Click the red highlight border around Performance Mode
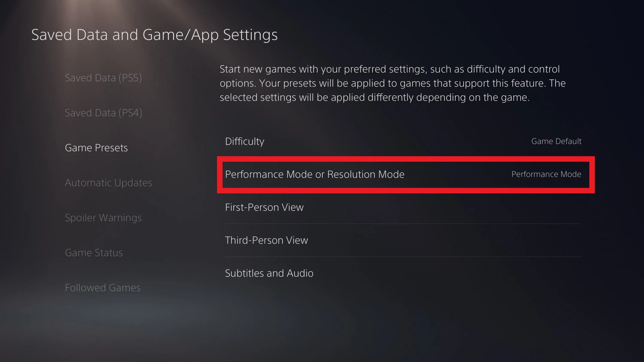The height and width of the screenshot is (362, 644). point(406,159)
